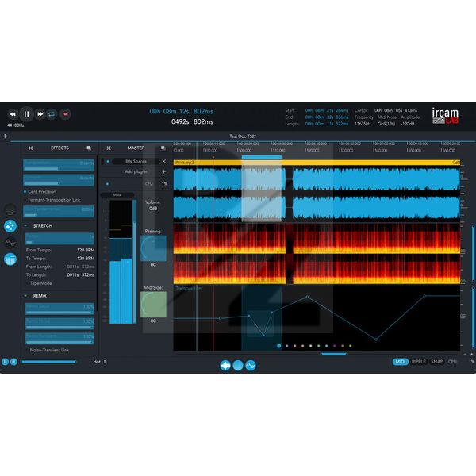Pause playback in the transport bar
The height and width of the screenshot is (476, 476).
coord(26,114)
